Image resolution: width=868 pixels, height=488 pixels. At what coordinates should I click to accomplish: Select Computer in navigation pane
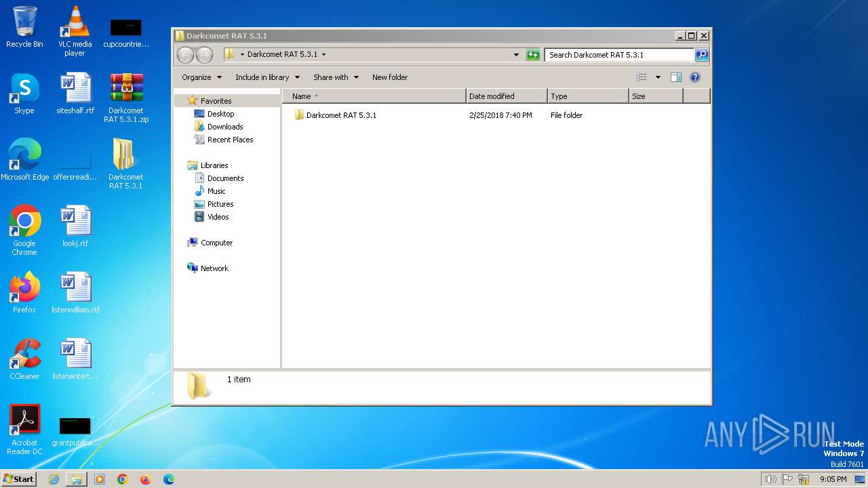216,243
